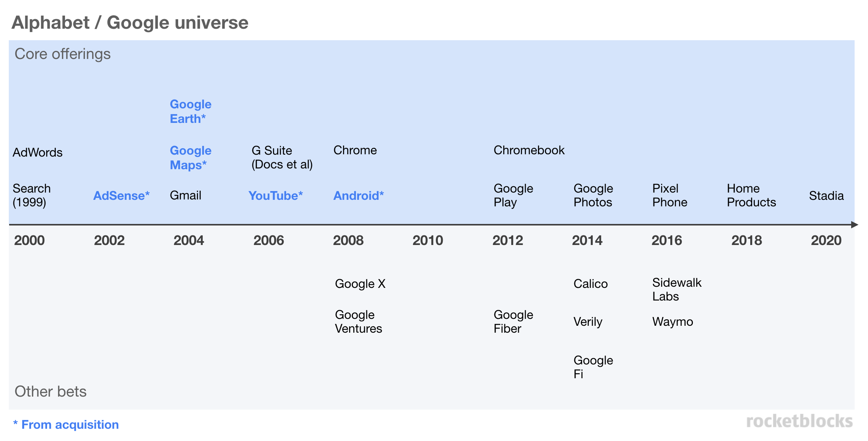Click the Android* label
This screenshot has width=868, height=441.
[358, 196]
